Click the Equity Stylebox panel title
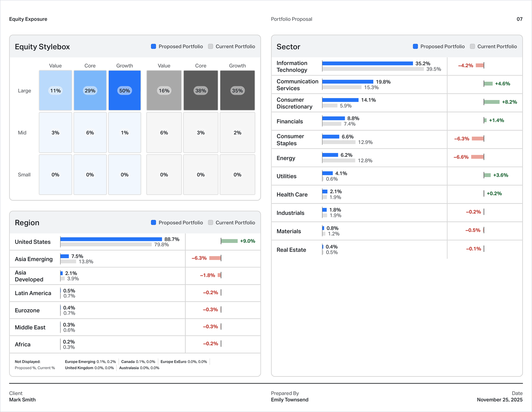 coord(42,47)
